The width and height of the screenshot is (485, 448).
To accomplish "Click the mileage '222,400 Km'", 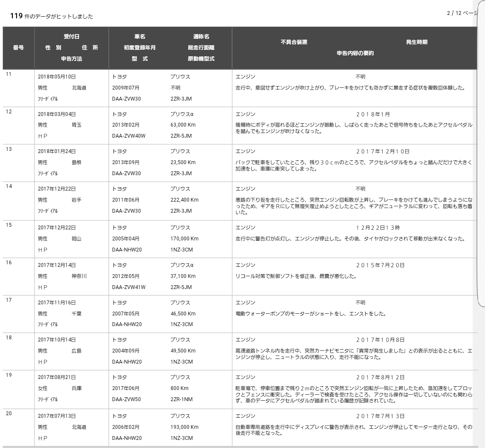I will (x=184, y=200).
